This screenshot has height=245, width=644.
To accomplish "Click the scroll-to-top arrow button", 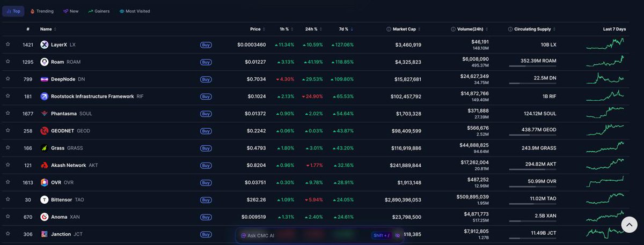I will point(630,224).
